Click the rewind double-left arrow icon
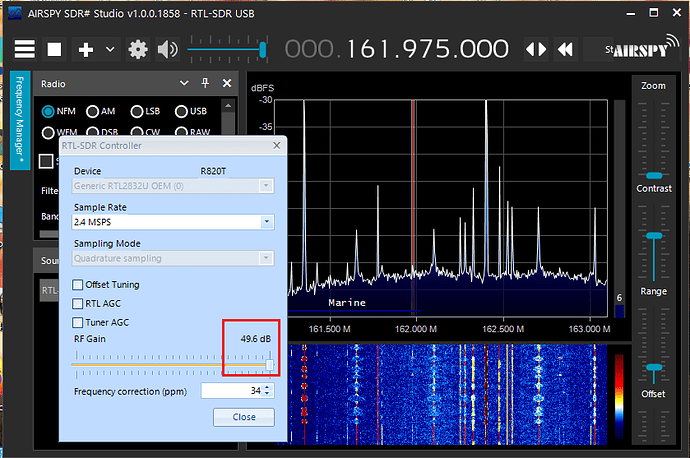 pyautogui.click(x=565, y=49)
